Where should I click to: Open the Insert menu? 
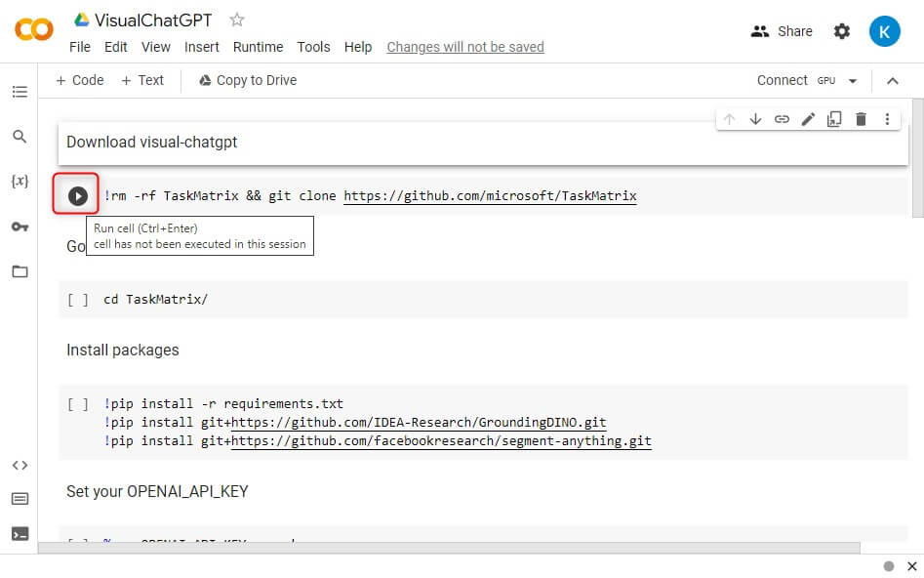pos(202,47)
